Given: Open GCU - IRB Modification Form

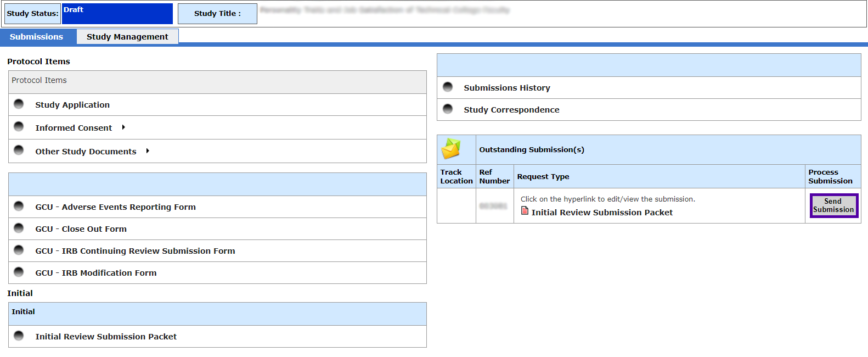Looking at the screenshot, I should pos(96,273).
